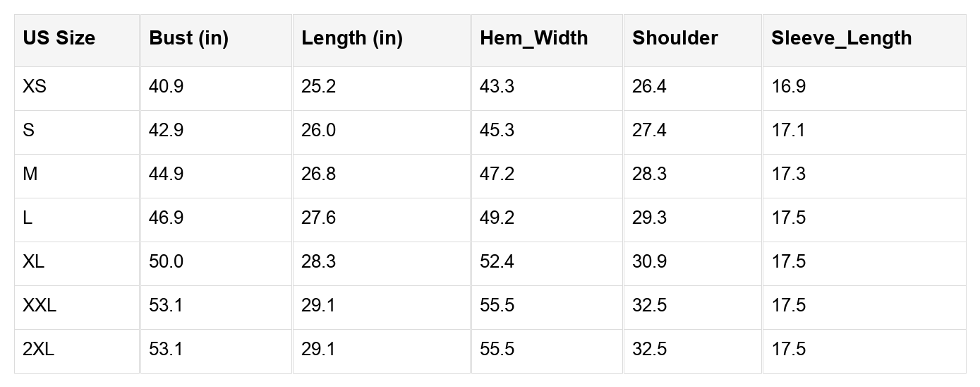Image resolution: width=980 pixels, height=387 pixels.
Task: Click bust value 40.9 for XS
Action: pos(167,87)
